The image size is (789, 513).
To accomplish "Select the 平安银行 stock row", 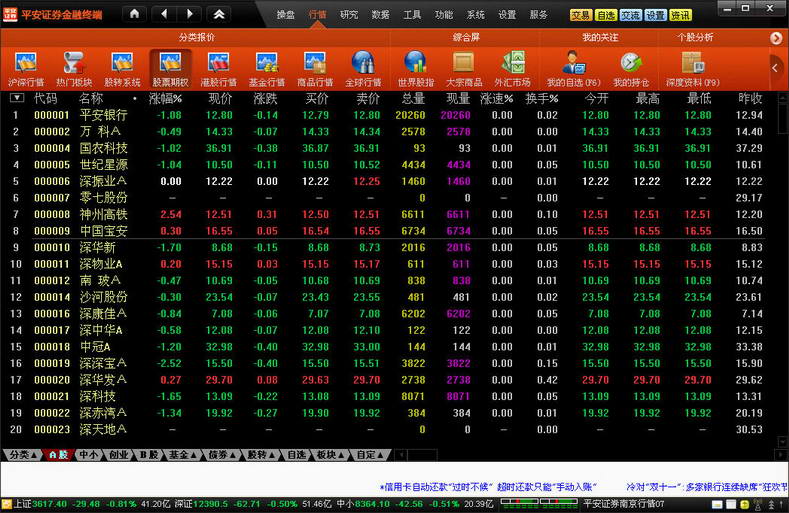I will click(103, 115).
